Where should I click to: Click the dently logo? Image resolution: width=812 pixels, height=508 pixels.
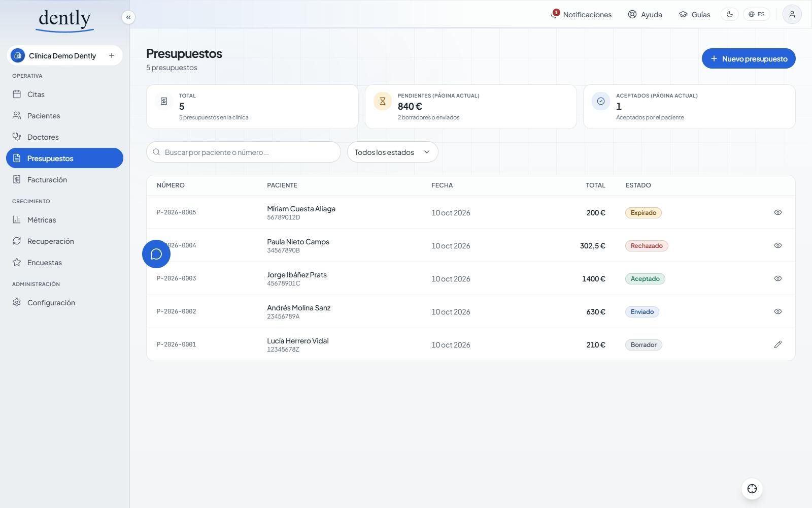pyautogui.click(x=65, y=20)
